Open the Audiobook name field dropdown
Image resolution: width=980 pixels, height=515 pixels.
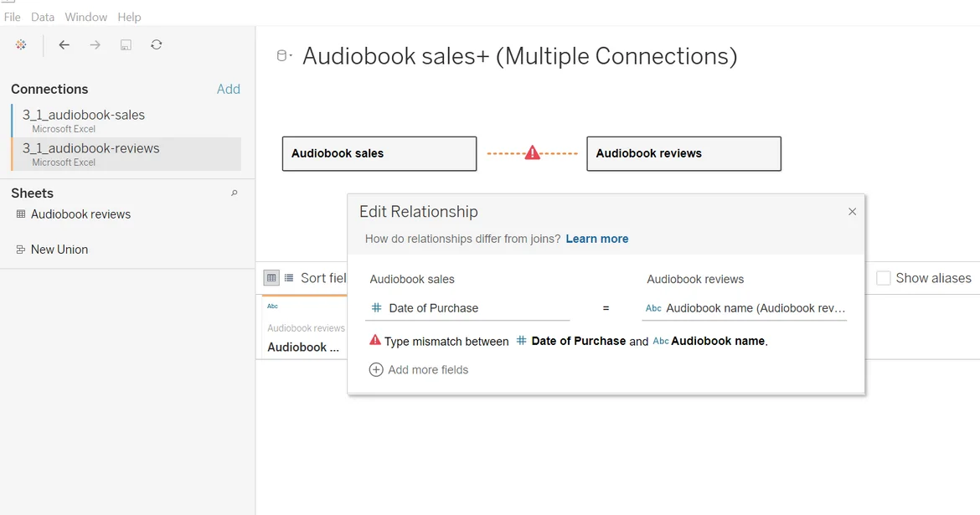(744, 308)
